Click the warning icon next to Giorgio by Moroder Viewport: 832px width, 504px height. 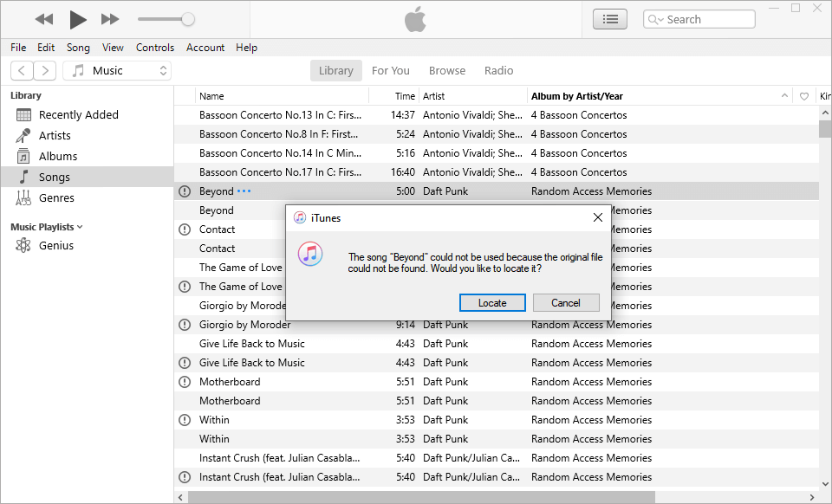tap(184, 324)
